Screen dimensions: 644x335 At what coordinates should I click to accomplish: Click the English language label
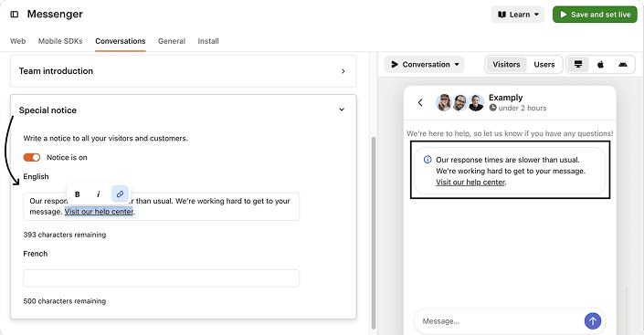point(36,176)
